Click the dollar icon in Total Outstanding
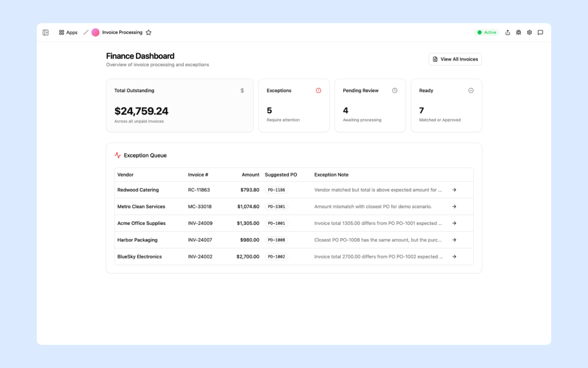 (242, 90)
